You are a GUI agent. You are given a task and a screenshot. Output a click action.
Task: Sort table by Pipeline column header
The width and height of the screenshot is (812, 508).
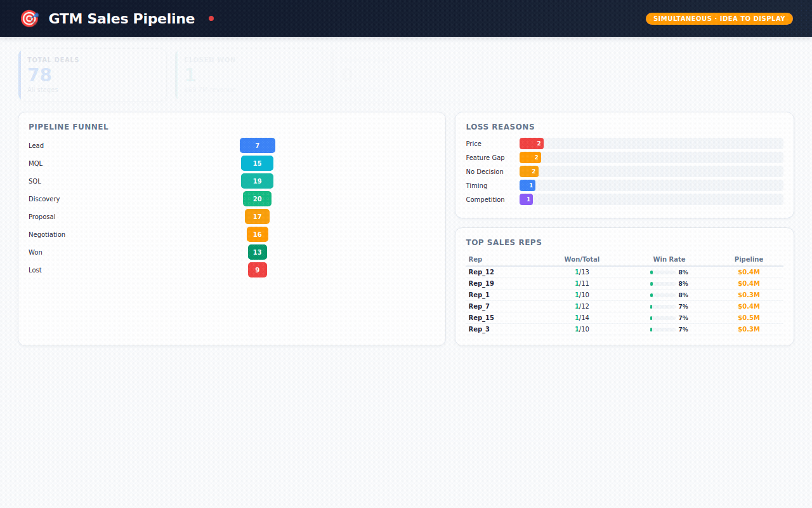(x=749, y=259)
